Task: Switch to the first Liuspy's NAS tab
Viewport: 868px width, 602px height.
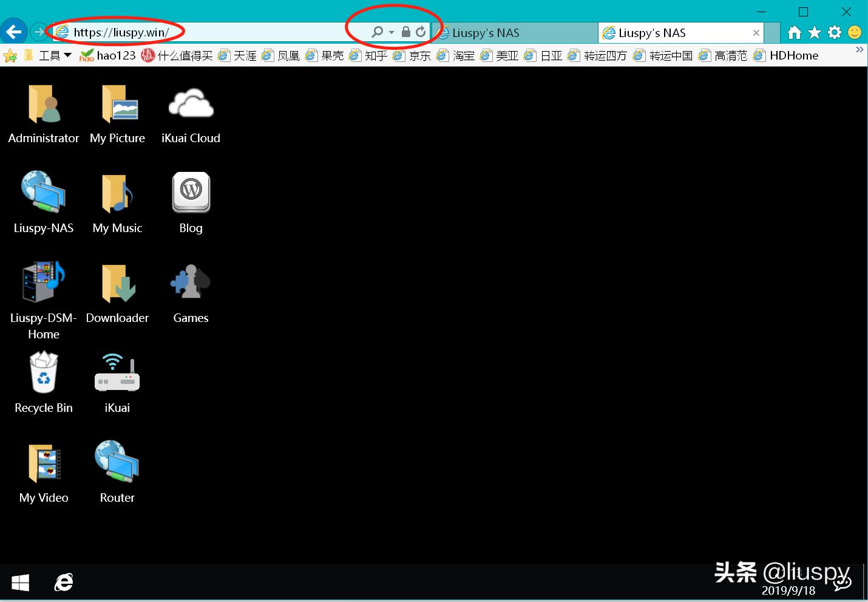Action: click(515, 33)
